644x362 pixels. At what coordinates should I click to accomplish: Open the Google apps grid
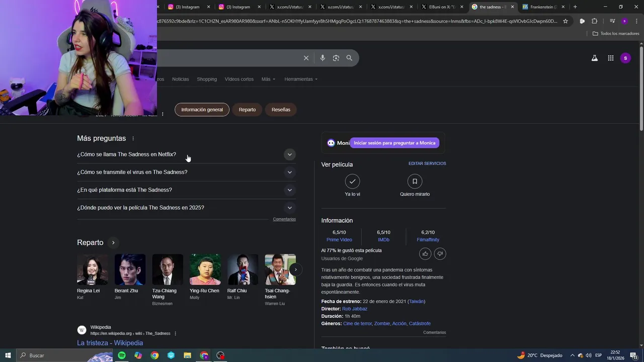coord(611,58)
